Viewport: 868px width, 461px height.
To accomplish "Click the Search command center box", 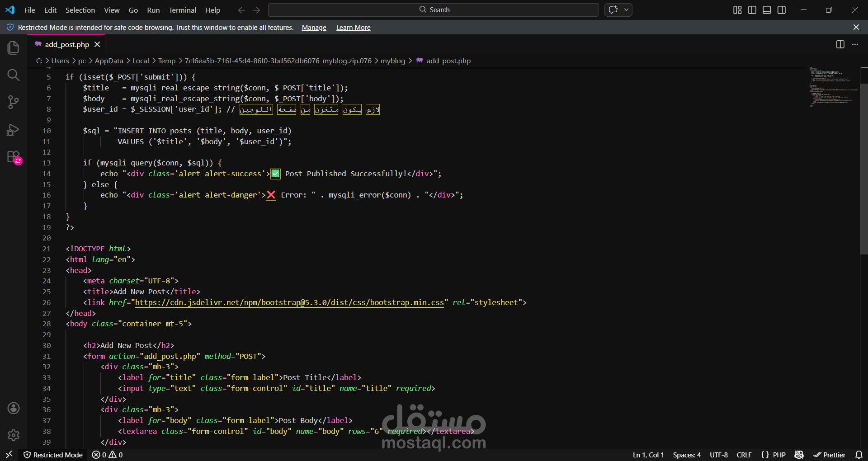I will 433,10.
